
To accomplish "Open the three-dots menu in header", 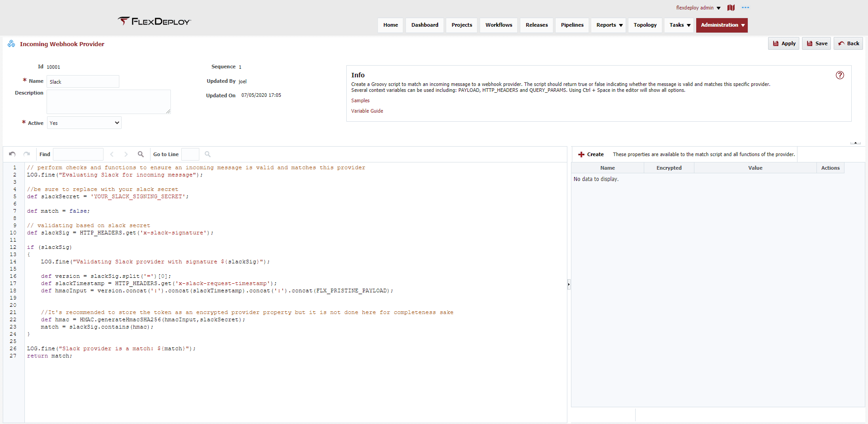I will [x=745, y=8].
